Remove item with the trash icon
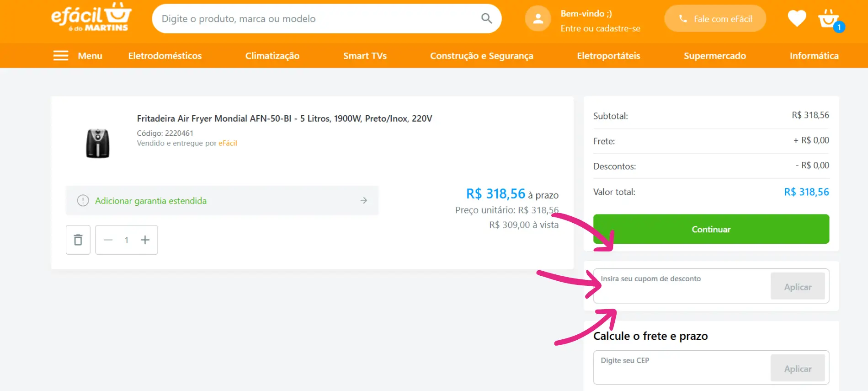 tap(78, 240)
